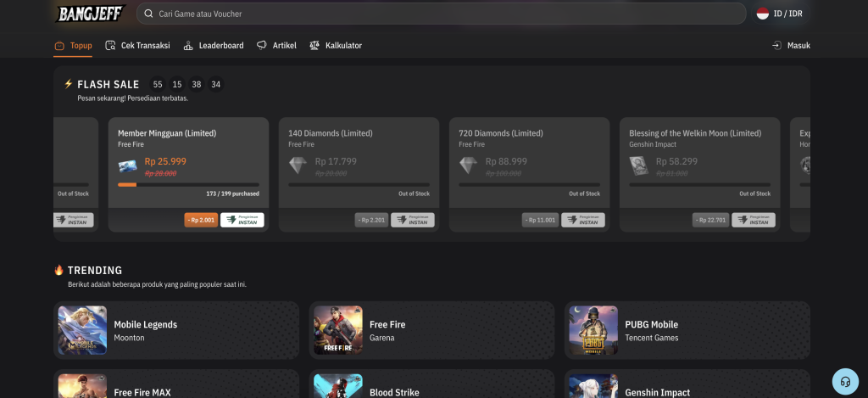Select Blessing of the Welkin Moon card title
868x398 pixels.
(695, 133)
